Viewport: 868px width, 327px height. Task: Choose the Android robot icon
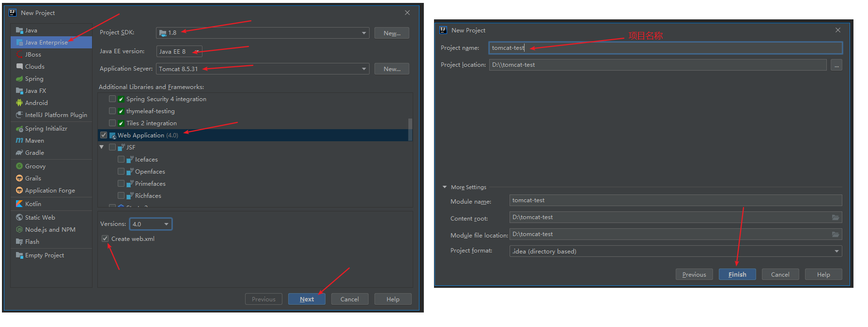19,103
